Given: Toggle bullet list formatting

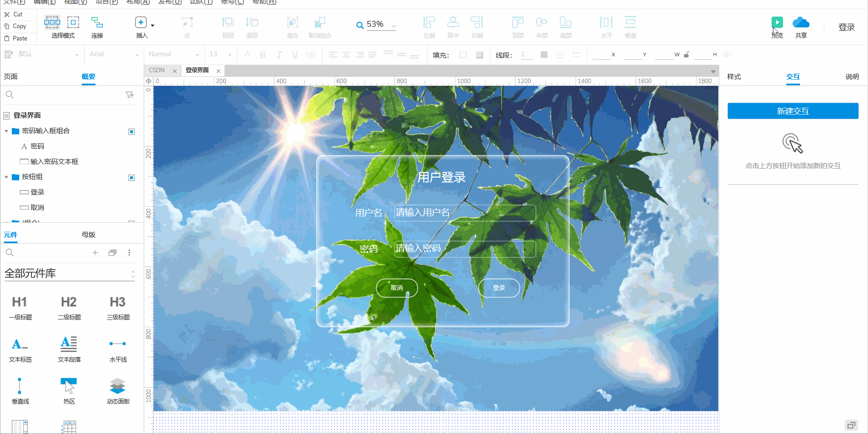Looking at the screenshot, I should (x=311, y=55).
